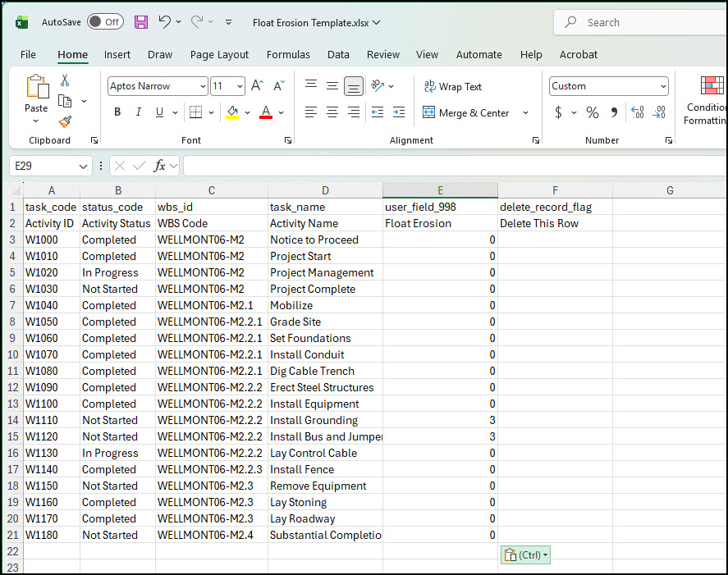This screenshot has height=575, width=728.
Task: Go to the Page Layout tab
Action: pyautogui.click(x=219, y=55)
